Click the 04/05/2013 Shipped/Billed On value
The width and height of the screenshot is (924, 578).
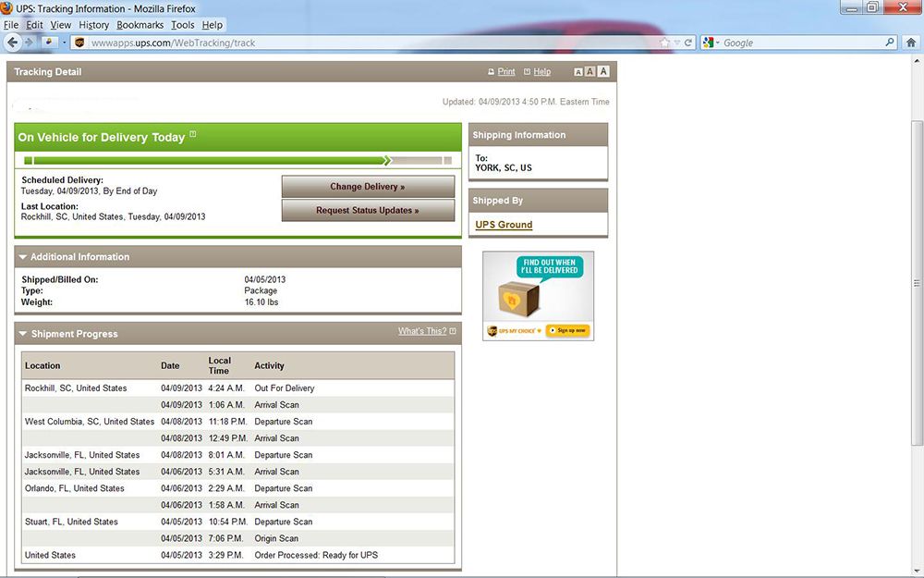click(x=264, y=279)
